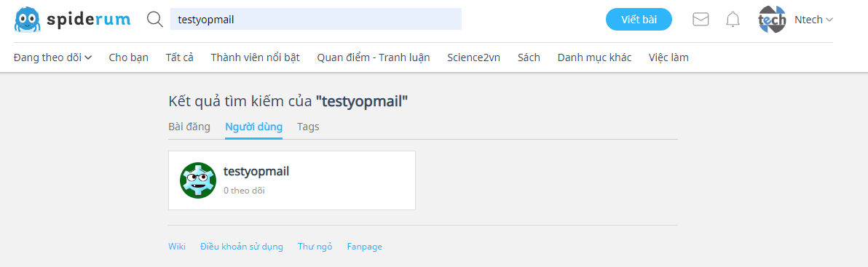Open the Danh mục khác menu

tap(594, 57)
